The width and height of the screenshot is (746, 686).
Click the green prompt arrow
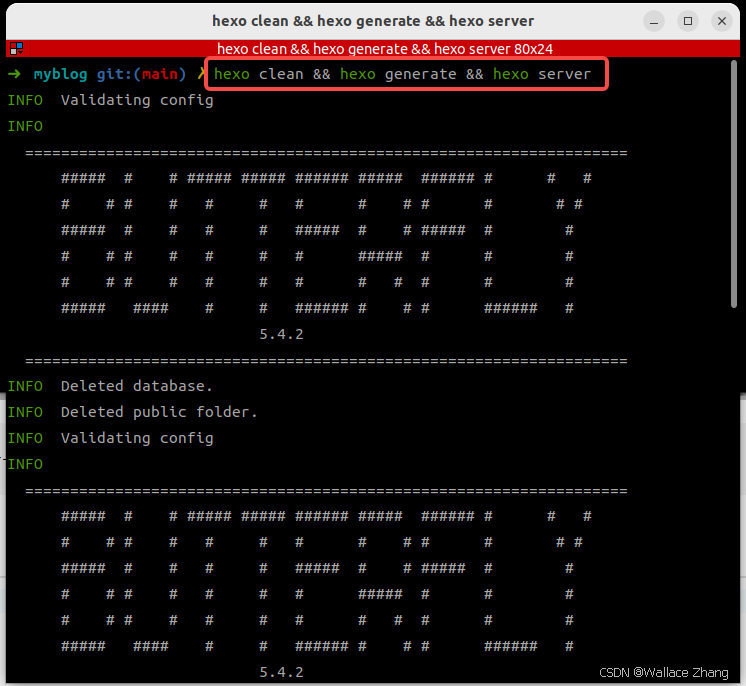pos(14,74)
